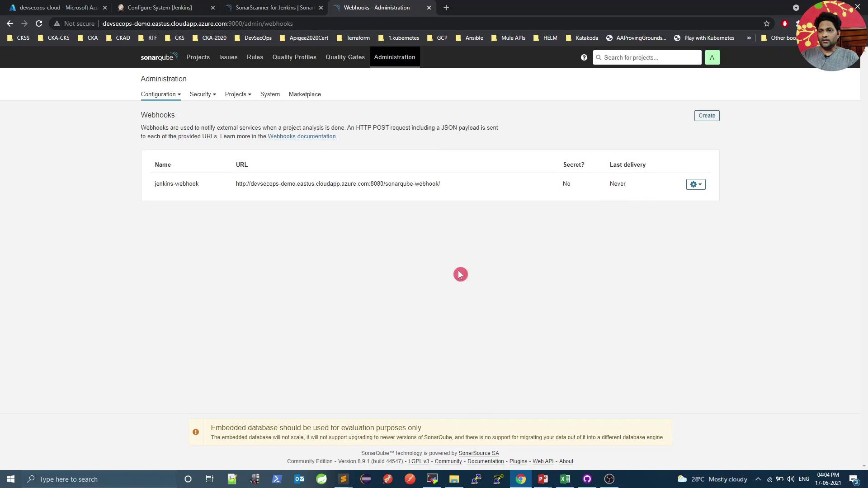Open jenkins-webhook gear actions dropdown

click(695, 184)
